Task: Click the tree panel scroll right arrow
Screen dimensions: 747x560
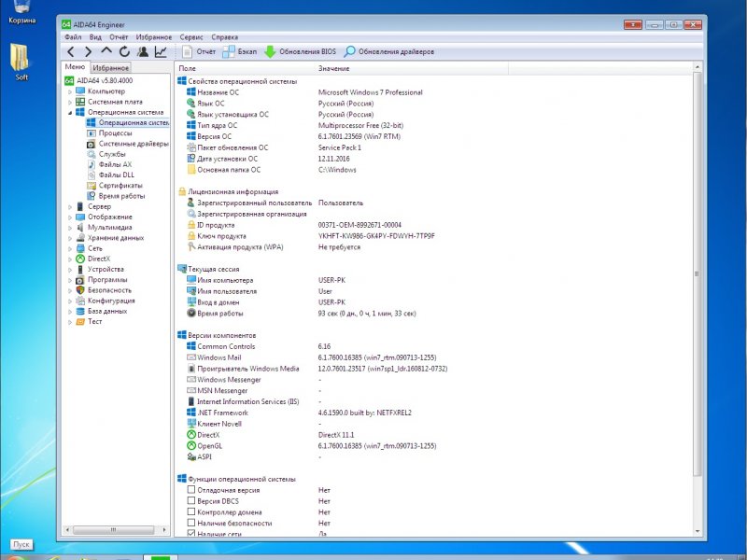Action: pyautogui.click(x=164, y=529)
